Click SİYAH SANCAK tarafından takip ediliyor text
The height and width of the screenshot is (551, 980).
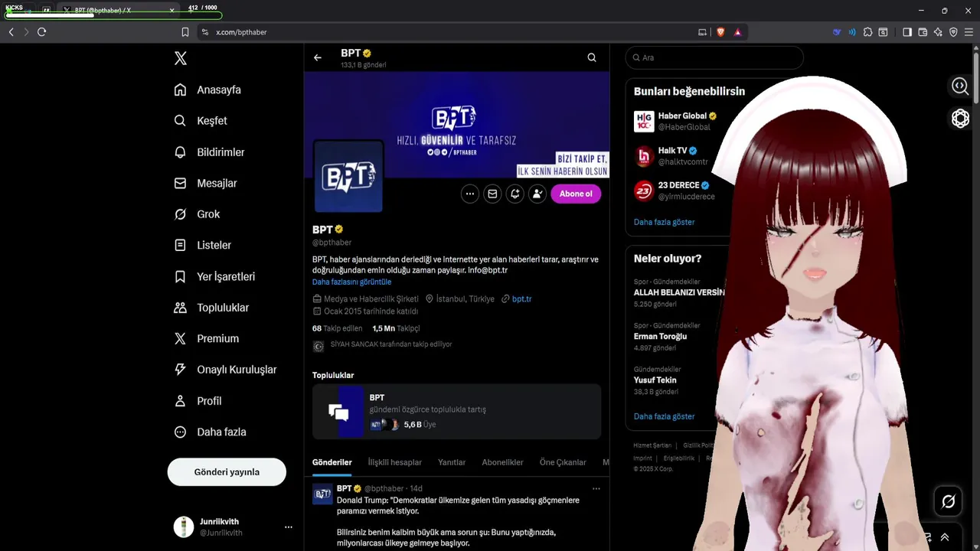391,344
